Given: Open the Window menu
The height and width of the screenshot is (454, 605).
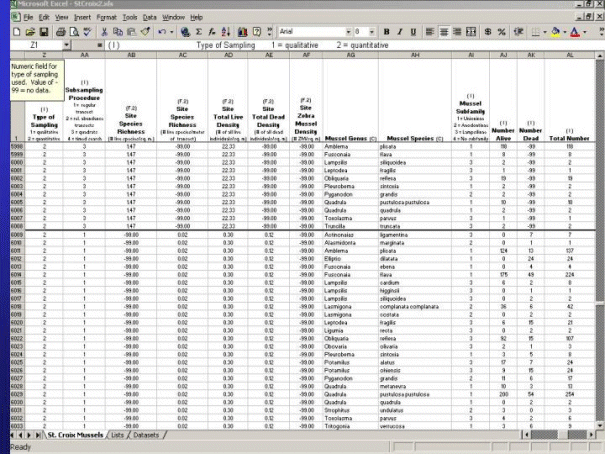Looking at the screenshot, I should click(173, 17).
